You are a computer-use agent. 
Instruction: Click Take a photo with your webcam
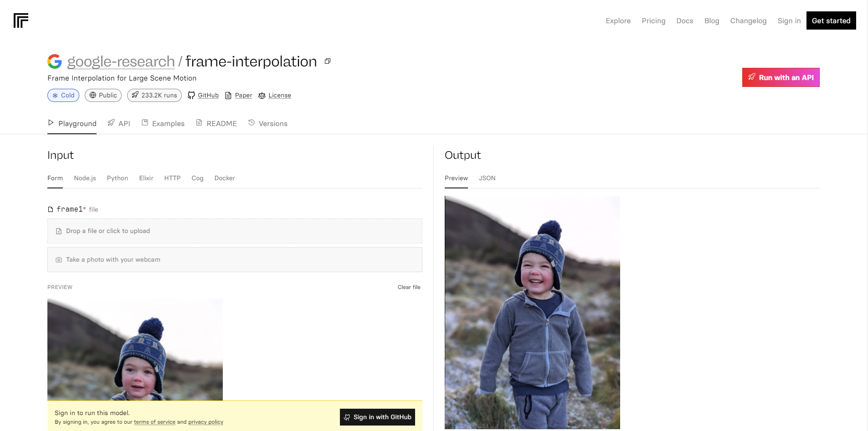235,259
